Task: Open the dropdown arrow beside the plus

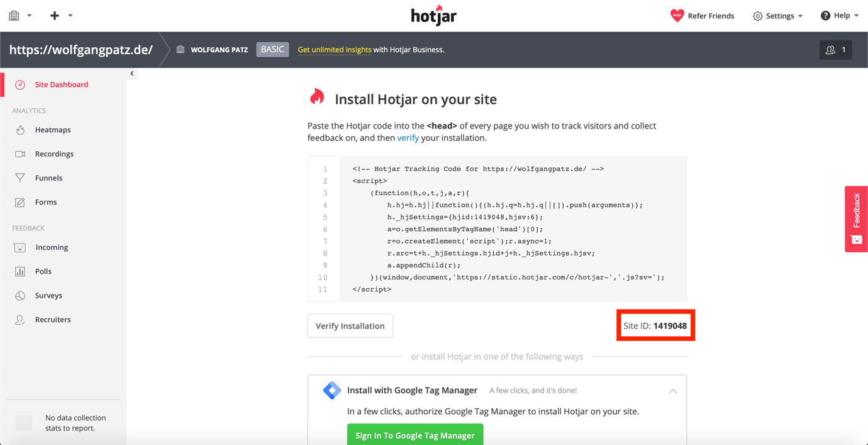Action: pyautogui.click(x=70, y=16)
